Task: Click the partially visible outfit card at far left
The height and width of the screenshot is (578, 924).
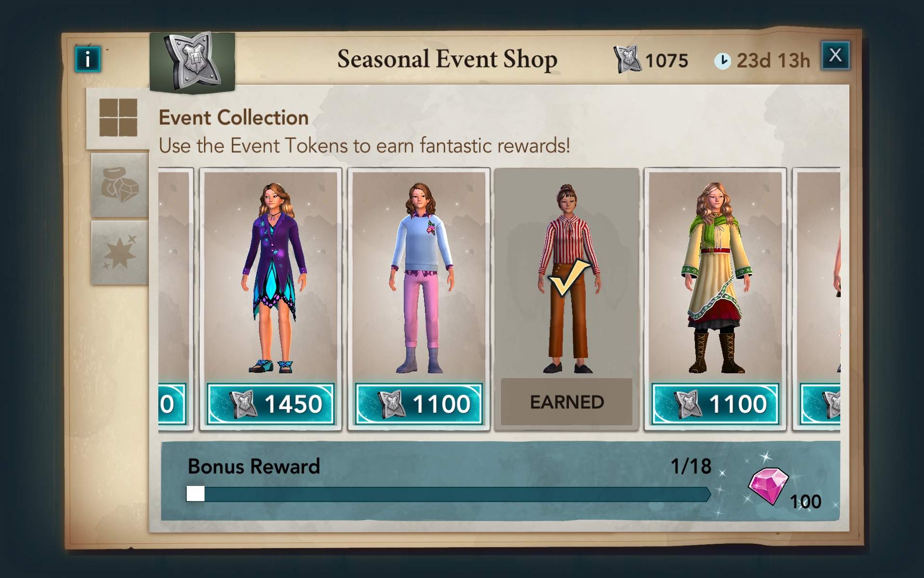Action: coord(176,299)
